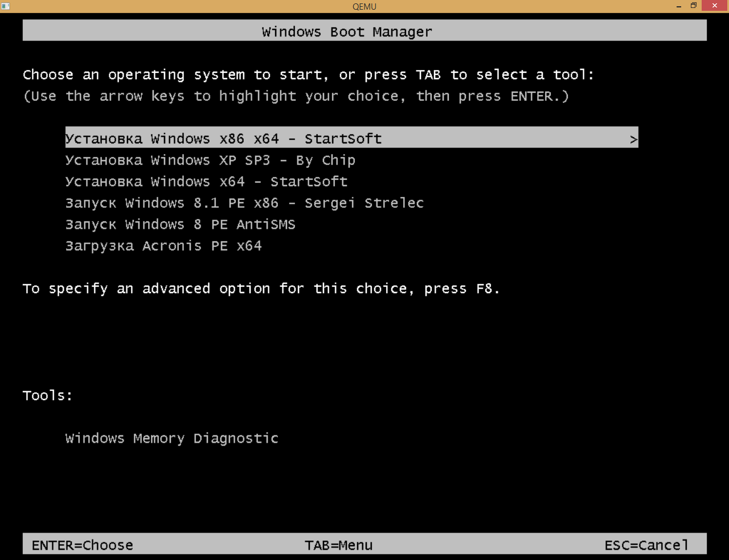Viewport: 729px width, 560px height.
Task: Minimize the QEMU window
Action: [x=678, y=6]
